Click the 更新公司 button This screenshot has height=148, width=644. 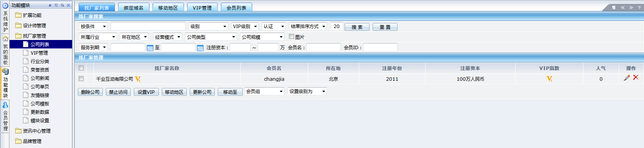(x=202, y=92)
